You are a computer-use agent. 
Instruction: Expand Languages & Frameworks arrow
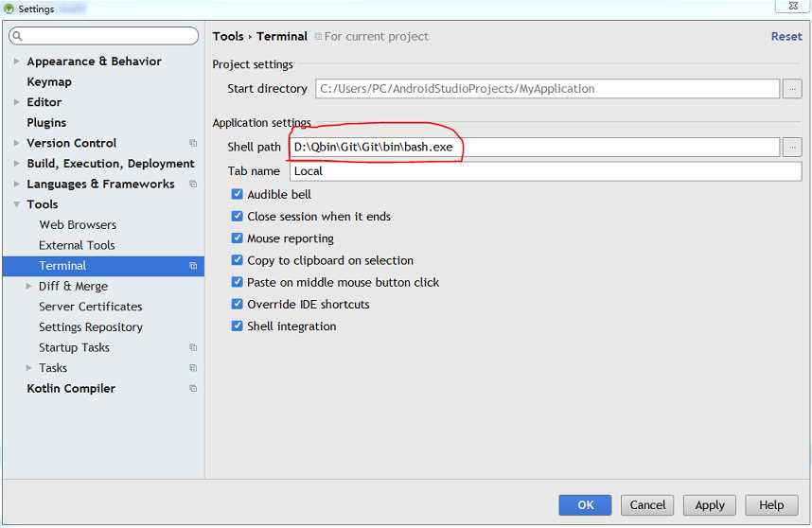coord(17,184)
